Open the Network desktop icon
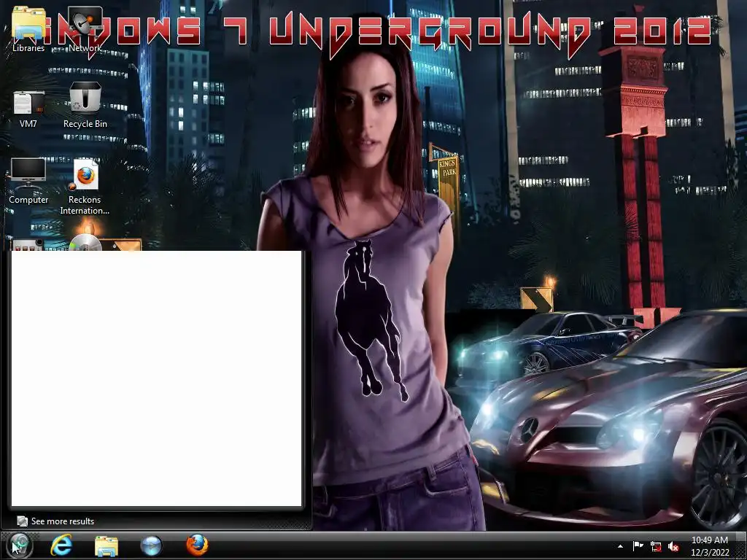 point(85,28)
